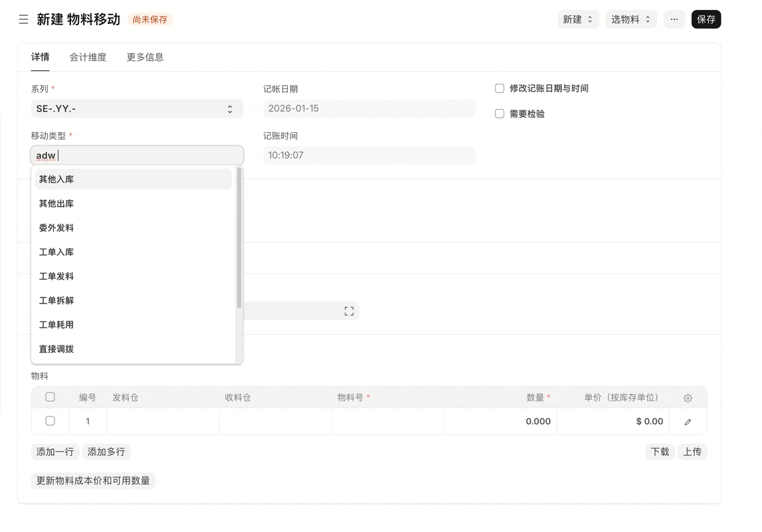Open the 系列 dropdown showing SE-.YY.-
This screenshot has height=532, width=762.
[136, 108]
